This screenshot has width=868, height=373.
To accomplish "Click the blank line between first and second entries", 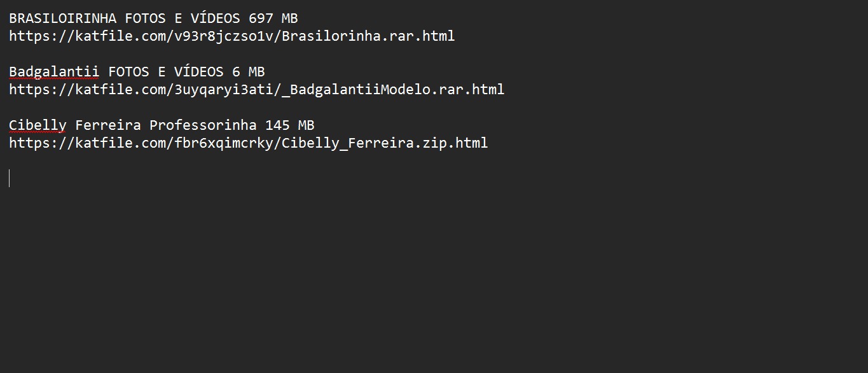I will [434, 54].
